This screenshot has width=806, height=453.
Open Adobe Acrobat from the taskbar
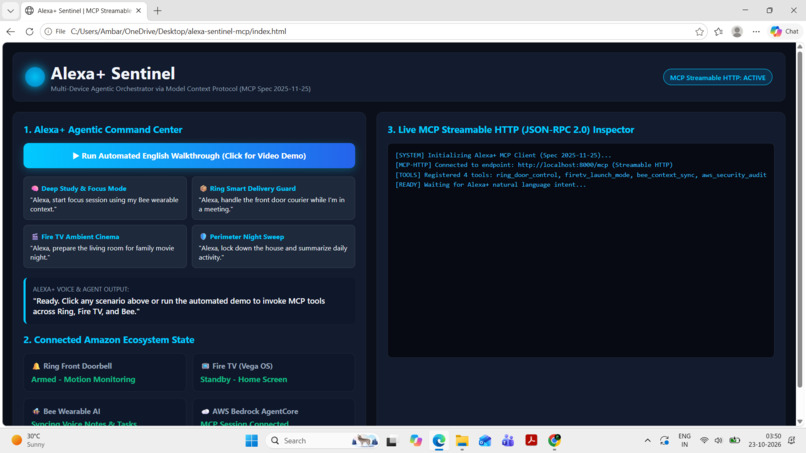coord(531,441)
